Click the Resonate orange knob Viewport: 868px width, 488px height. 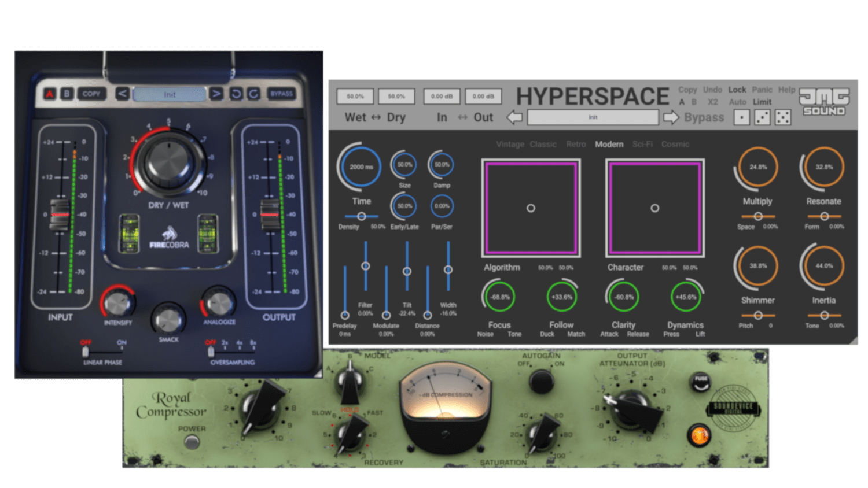[x=824, y=167]
